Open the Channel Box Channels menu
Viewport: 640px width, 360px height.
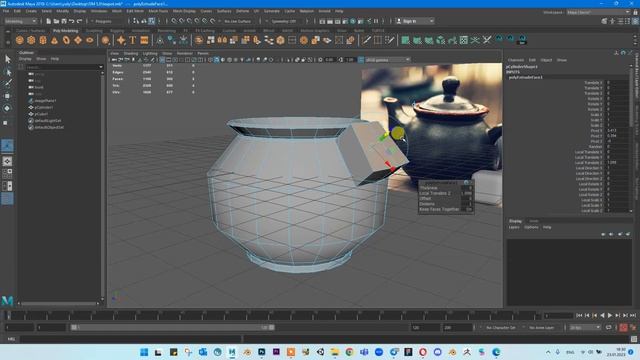516,60
